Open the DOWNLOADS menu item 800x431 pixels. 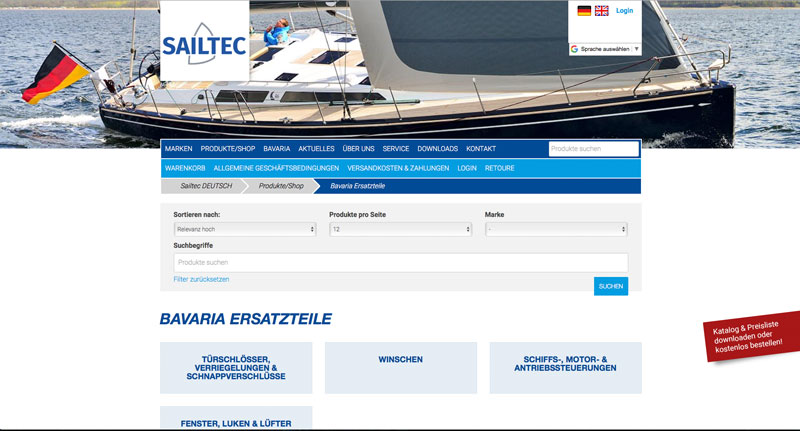pyautogui.click(x=438, y=149)
